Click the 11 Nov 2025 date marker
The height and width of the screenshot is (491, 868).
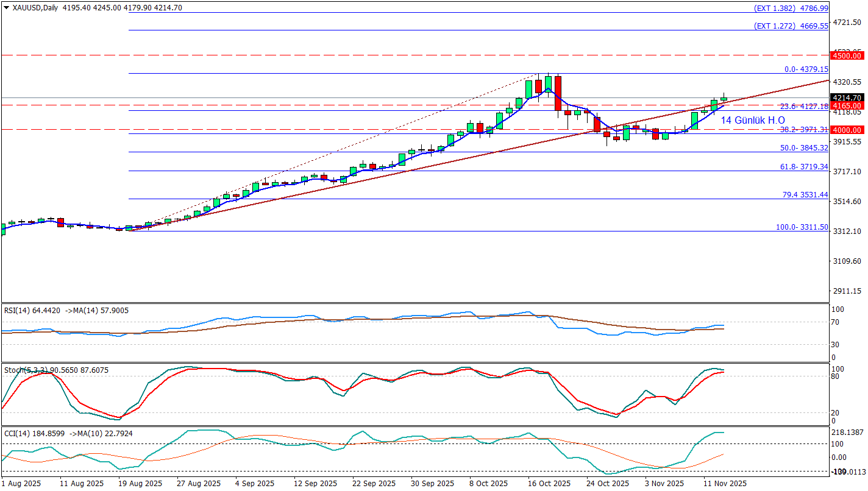pyautogui.click(x=725, y=484)
